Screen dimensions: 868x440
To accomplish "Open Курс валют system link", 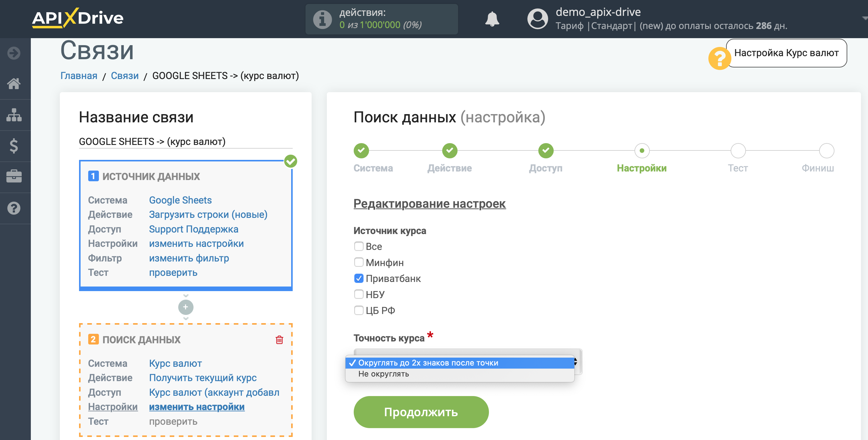I will 175,363.
